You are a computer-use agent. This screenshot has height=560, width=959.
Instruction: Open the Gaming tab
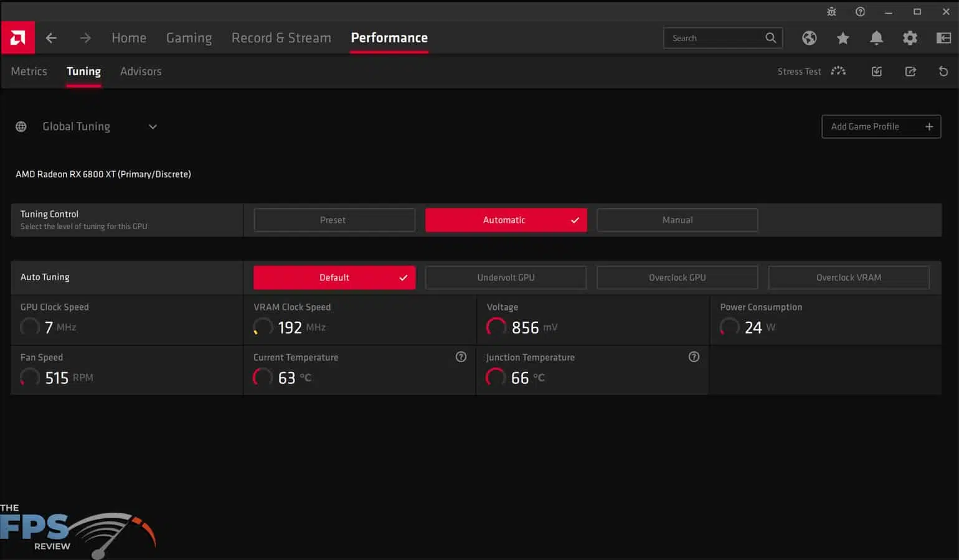click(x=189, y=38)
